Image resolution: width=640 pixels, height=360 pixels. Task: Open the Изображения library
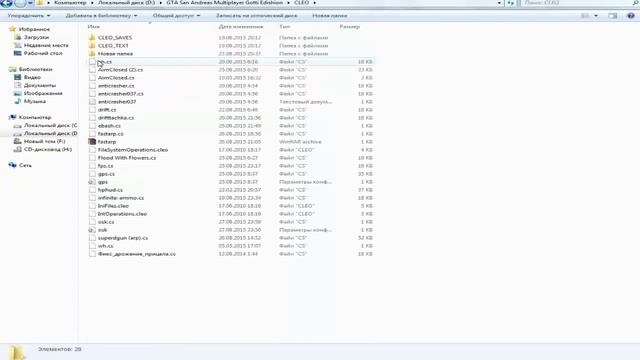coord(43,93)
